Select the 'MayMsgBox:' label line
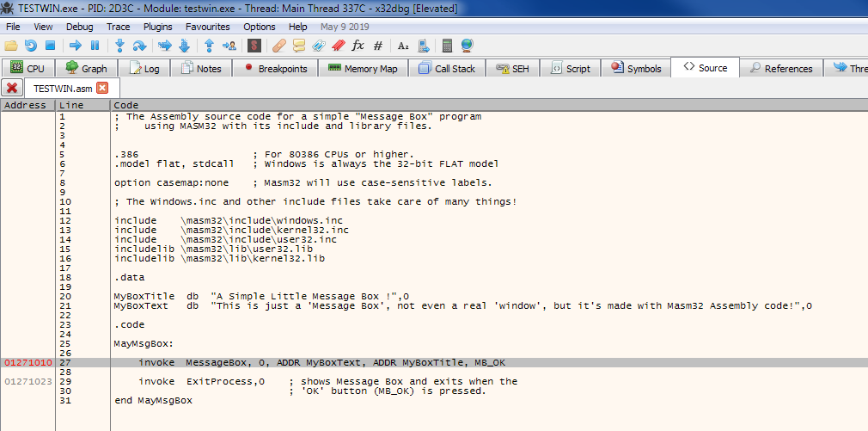The image size is (868, 431). (144, 344)
